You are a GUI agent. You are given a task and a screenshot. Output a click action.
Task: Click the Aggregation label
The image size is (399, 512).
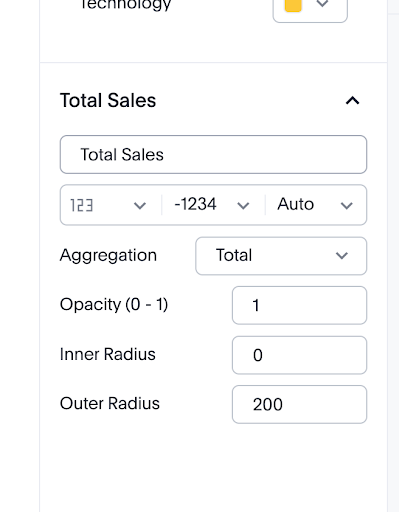coord(108,256)
